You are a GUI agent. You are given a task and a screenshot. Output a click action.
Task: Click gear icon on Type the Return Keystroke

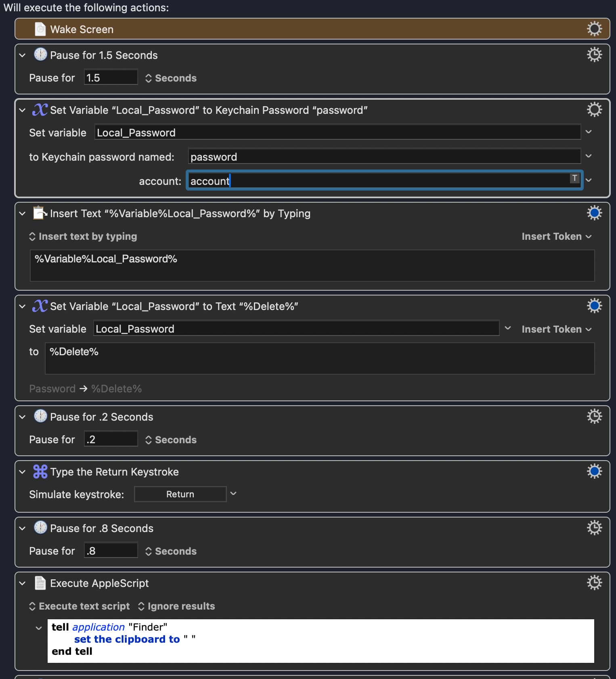click(594, 472)
